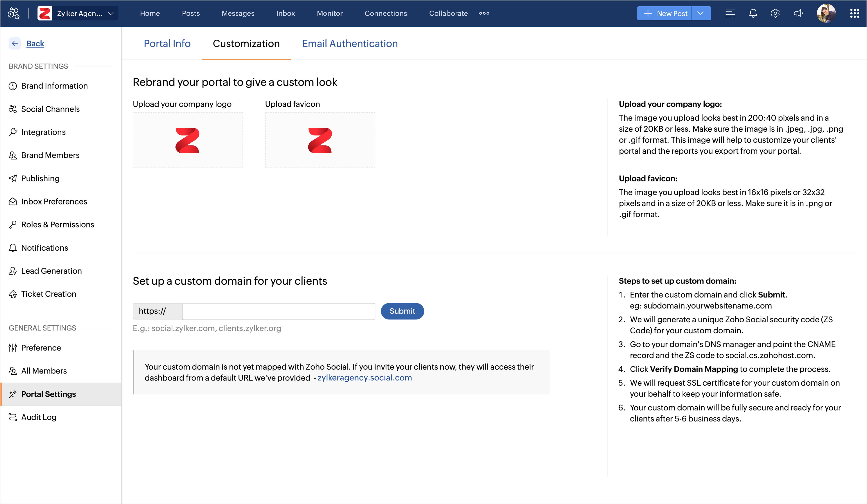
Task: Click the Submit button for custom domain
Action: click(402, 311)
